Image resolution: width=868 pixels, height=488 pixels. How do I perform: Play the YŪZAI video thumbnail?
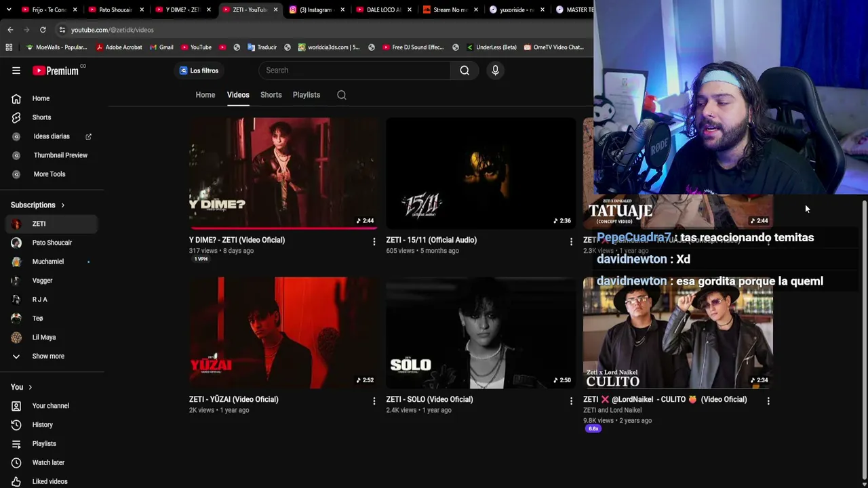(283, 333)
